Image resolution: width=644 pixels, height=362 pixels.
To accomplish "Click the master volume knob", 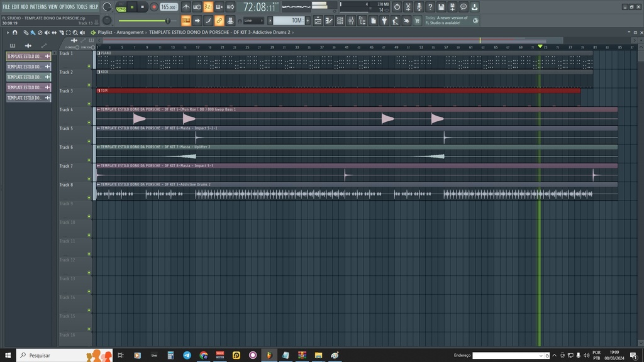I will (x=107, y=7).
